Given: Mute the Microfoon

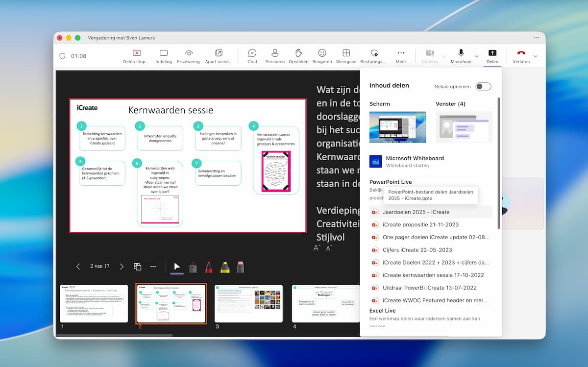Looking at the screenshot, I should coord(460,55).
